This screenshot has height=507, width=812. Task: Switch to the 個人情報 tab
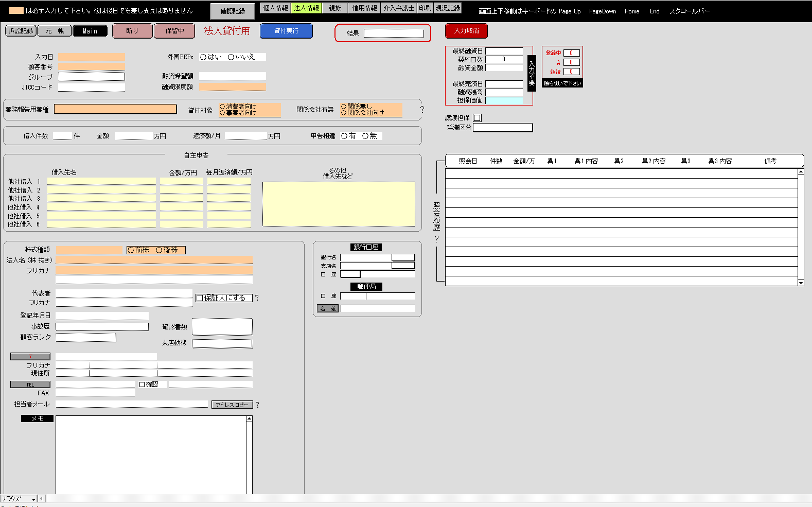point(276,8)
